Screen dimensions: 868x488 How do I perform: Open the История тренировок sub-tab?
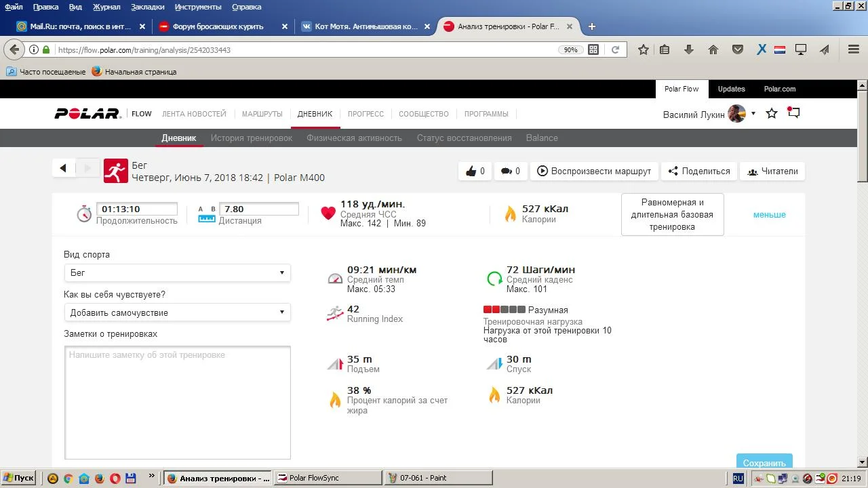pyautogui.click(x=252, y=138)
